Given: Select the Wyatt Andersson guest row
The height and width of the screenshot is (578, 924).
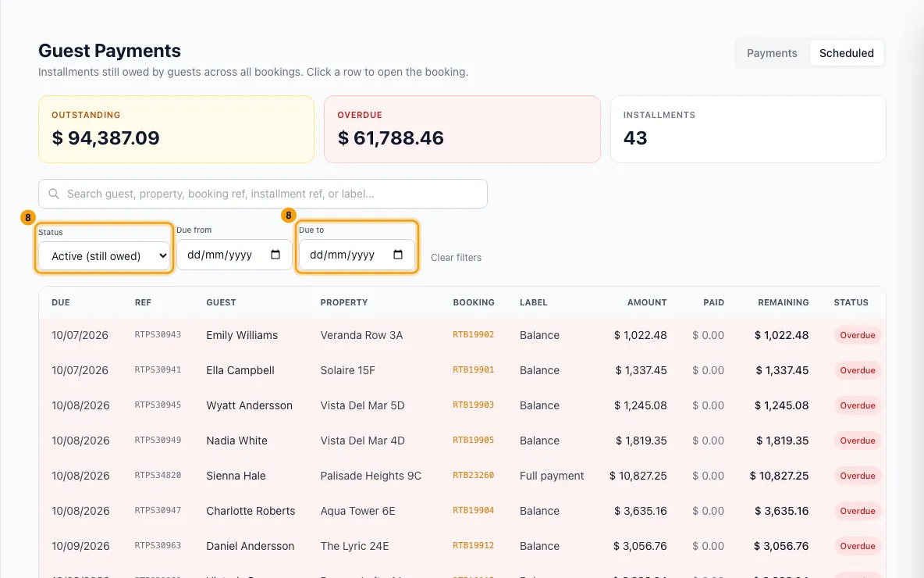Looking at the screenshot, I should [x=462, y=405].
